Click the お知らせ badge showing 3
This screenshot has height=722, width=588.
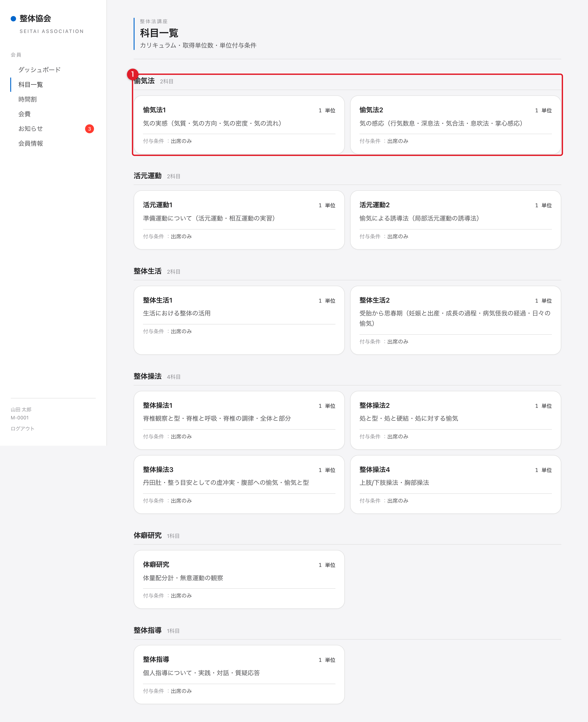click(89, 129)
